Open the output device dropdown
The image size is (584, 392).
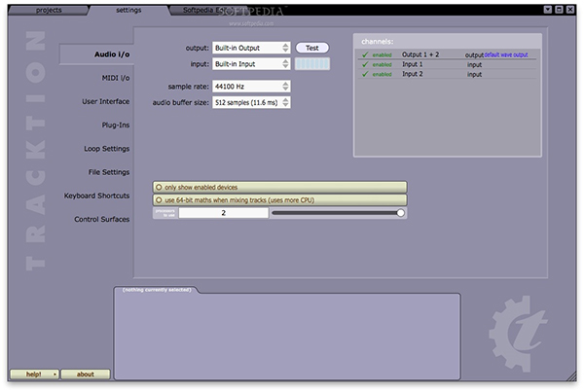tap(251, 48)
